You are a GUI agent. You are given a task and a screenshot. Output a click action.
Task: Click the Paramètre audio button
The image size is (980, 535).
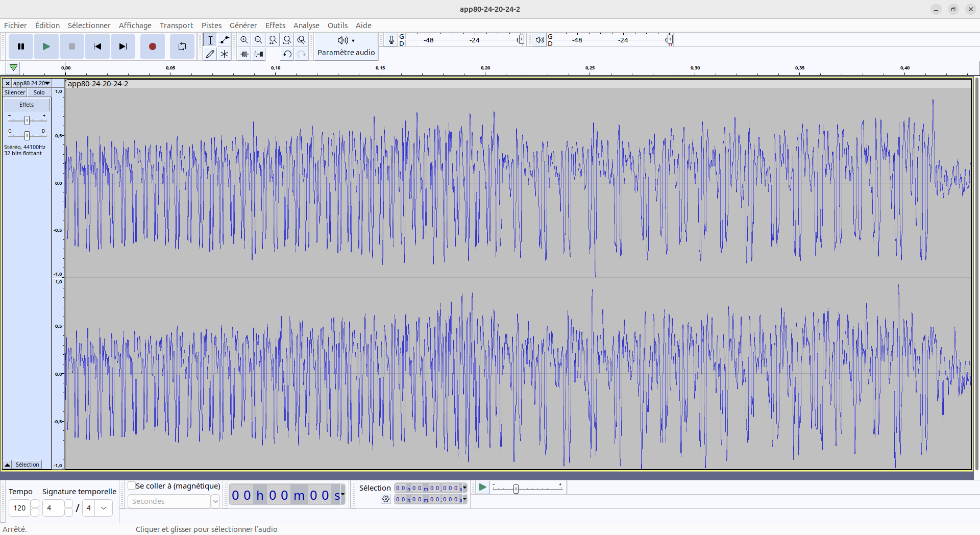pyautogui.click(x=346, y=46)
